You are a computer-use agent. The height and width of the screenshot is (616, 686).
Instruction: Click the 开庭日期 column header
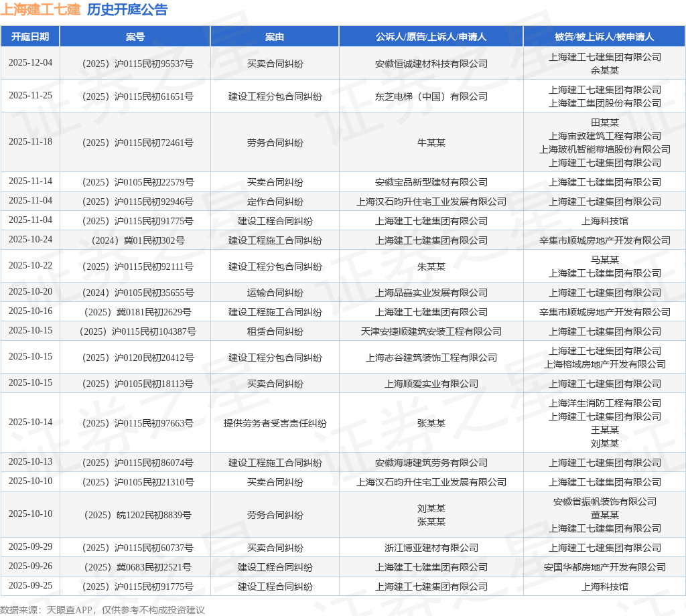pos(30,37)
